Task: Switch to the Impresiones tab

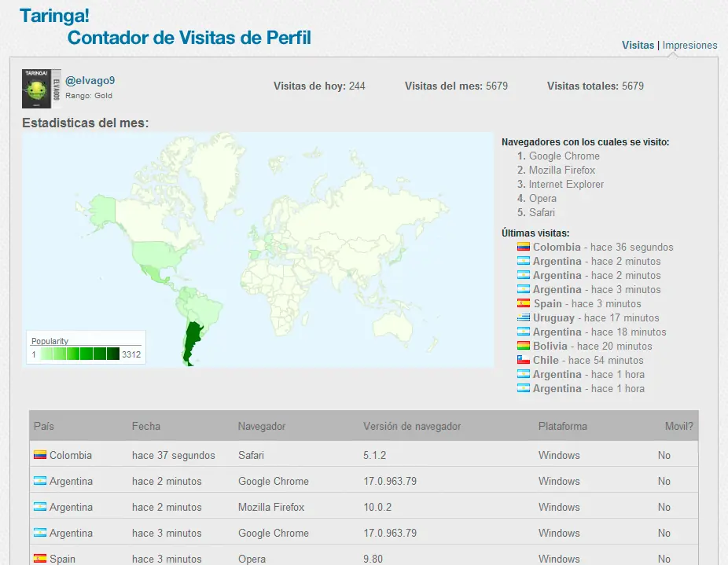Action: [689, 45]
